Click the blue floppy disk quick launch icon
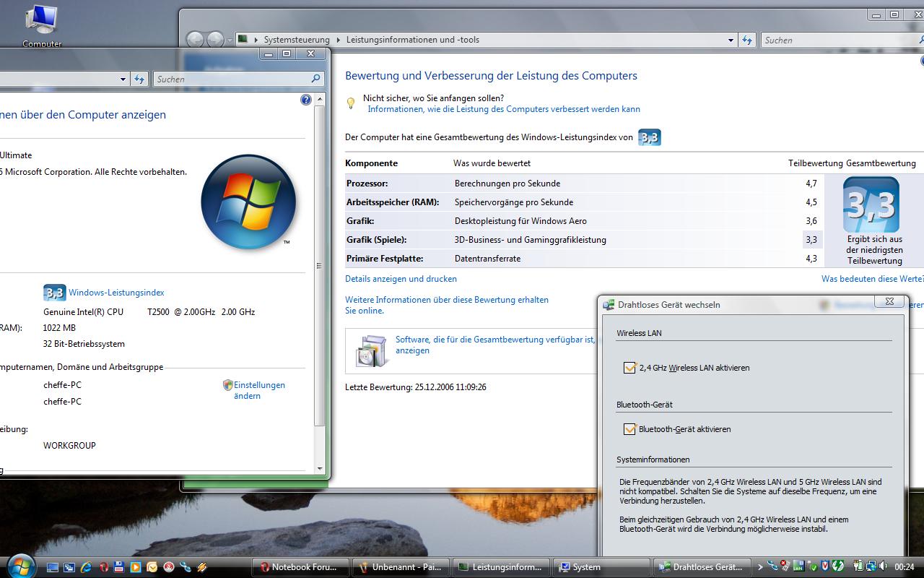Viewport: 924px width, 578px height. pyautogui.click(x=119, y=567)
